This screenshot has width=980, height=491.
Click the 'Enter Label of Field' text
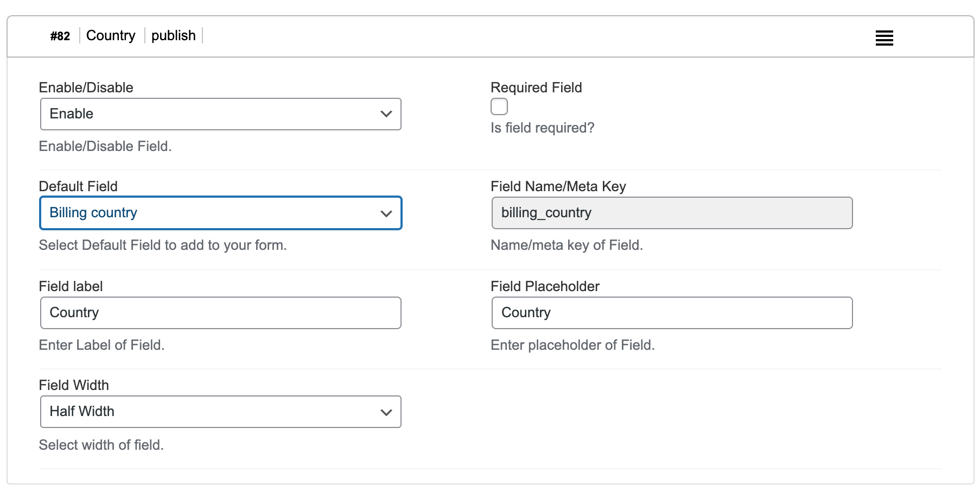coord(101,344)
